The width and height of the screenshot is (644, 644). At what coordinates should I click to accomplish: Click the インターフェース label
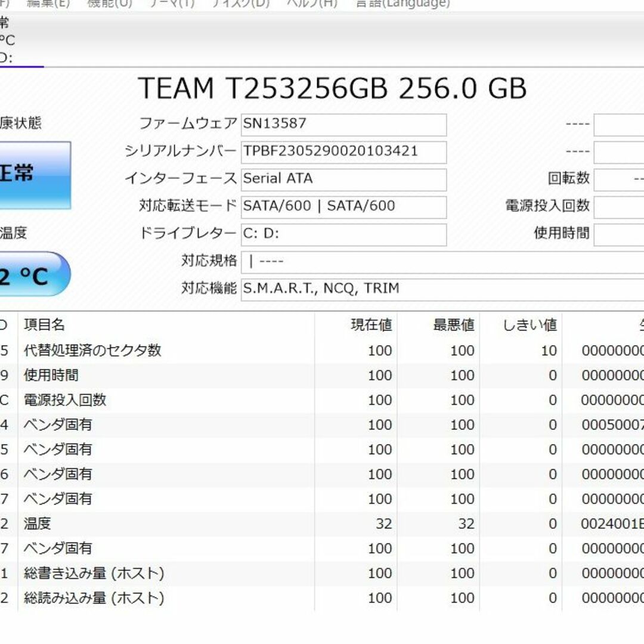[x=181, y=178]
